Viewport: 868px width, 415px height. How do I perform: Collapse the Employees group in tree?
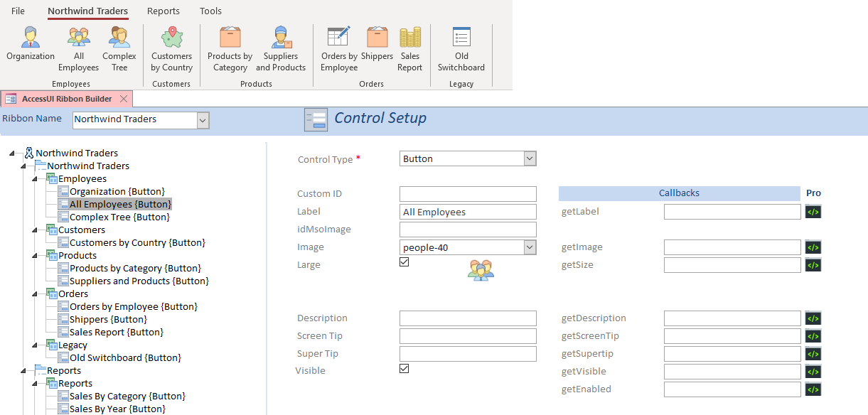35,179
